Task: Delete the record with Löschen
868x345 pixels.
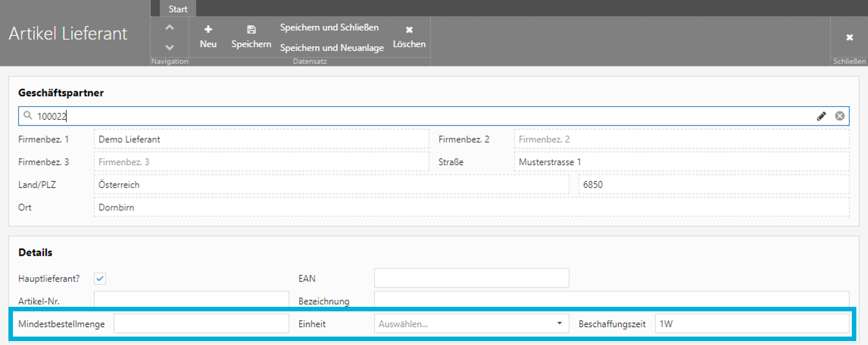Action: [409, 37]
